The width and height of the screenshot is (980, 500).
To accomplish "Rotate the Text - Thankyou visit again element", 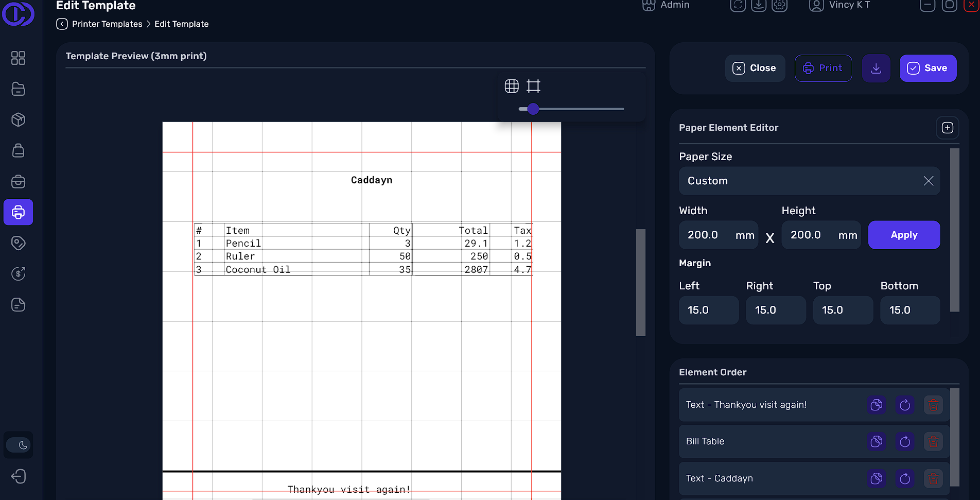I will point(904,405).
